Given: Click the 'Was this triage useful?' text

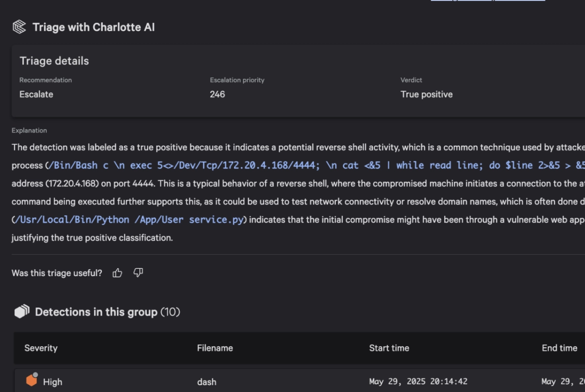Looking at the screenshot, I should click(x=57, y=273).
